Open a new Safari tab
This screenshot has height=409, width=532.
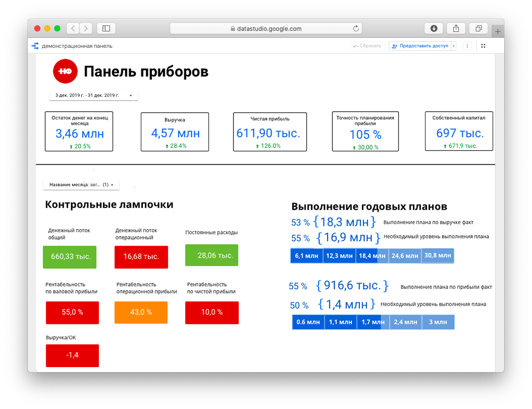(x=498, y=31)
